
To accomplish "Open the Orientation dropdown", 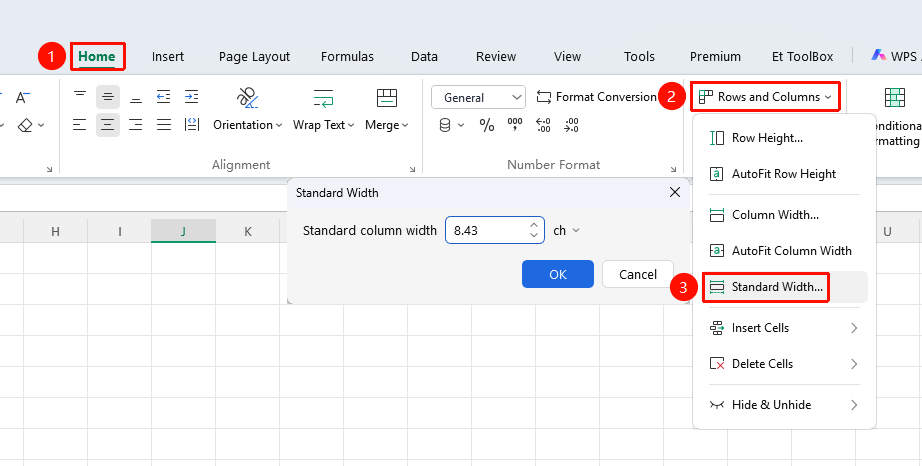I will click(x=248, y=125).
